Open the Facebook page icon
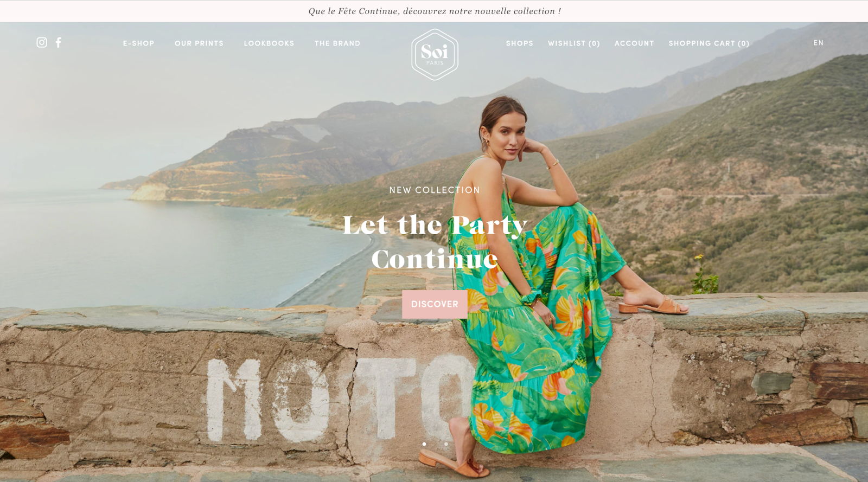 59,42
